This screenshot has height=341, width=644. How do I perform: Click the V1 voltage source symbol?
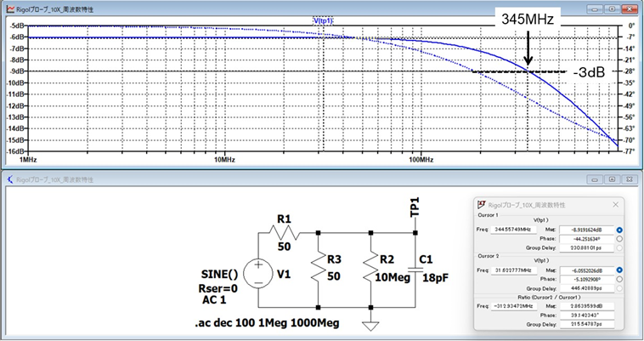(256, 274)
